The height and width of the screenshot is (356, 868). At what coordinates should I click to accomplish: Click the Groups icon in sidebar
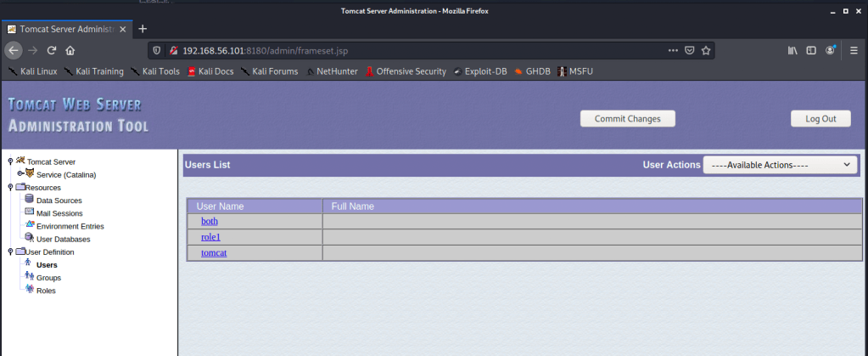pos(30,277)
